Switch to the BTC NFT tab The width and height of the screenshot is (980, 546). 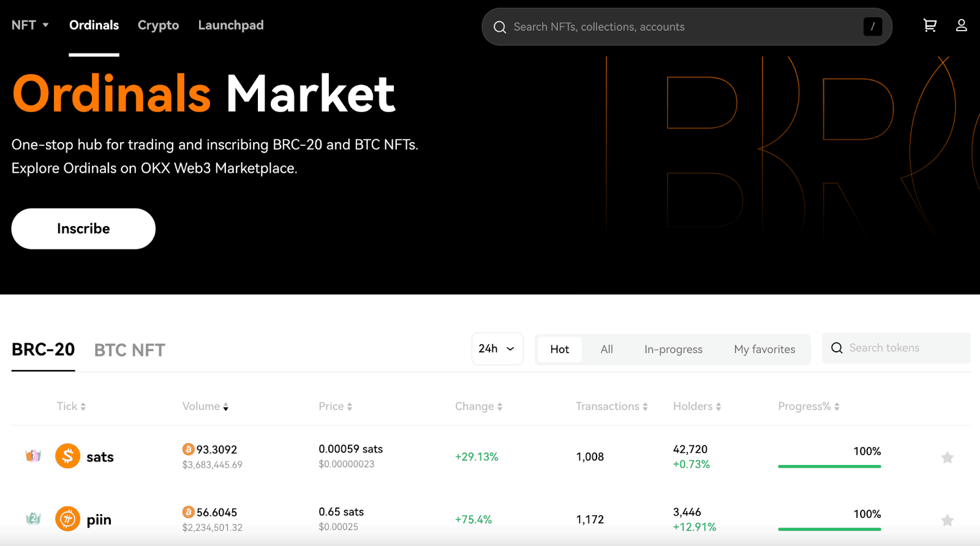130,350
